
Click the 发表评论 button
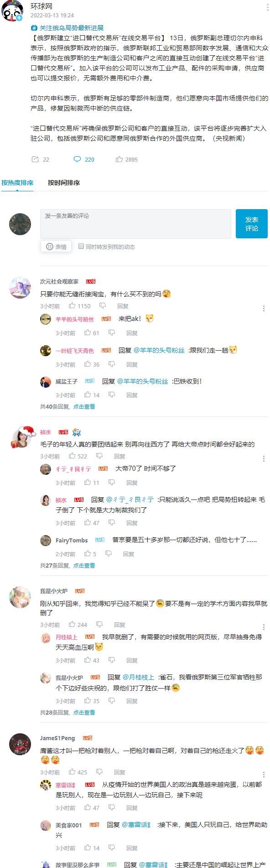252,224
